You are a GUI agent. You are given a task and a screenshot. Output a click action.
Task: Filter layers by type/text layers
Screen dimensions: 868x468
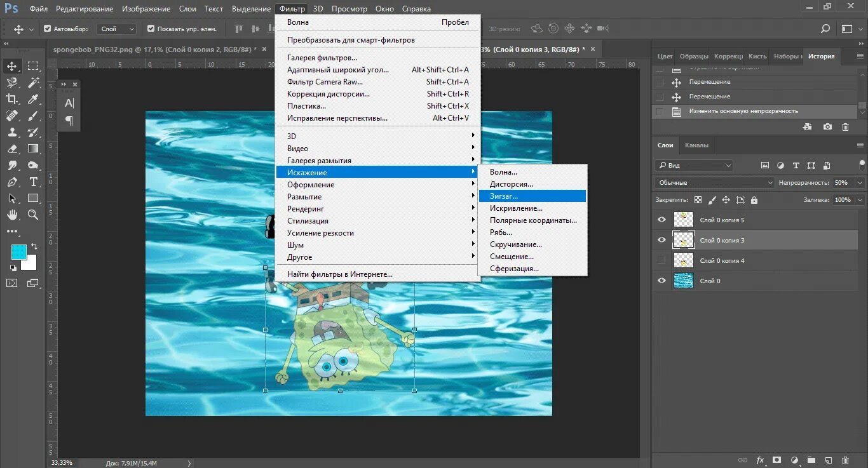point(796,165)
